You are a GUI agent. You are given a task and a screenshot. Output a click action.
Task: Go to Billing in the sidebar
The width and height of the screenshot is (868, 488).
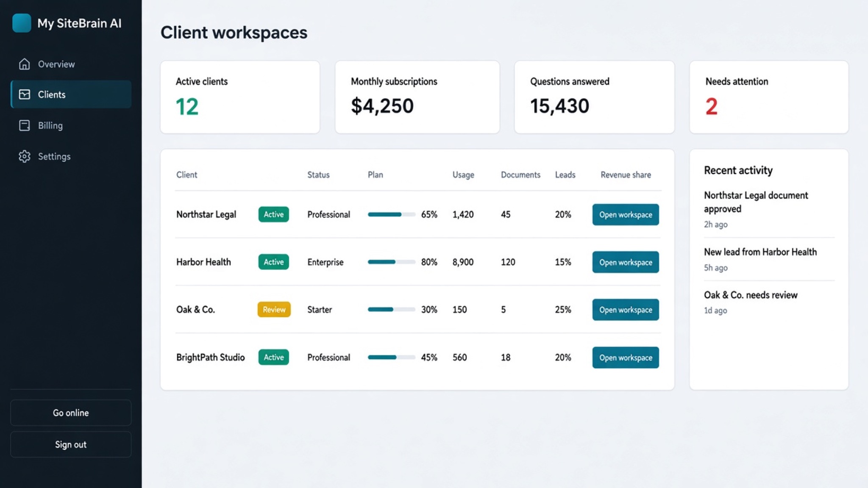71,125
